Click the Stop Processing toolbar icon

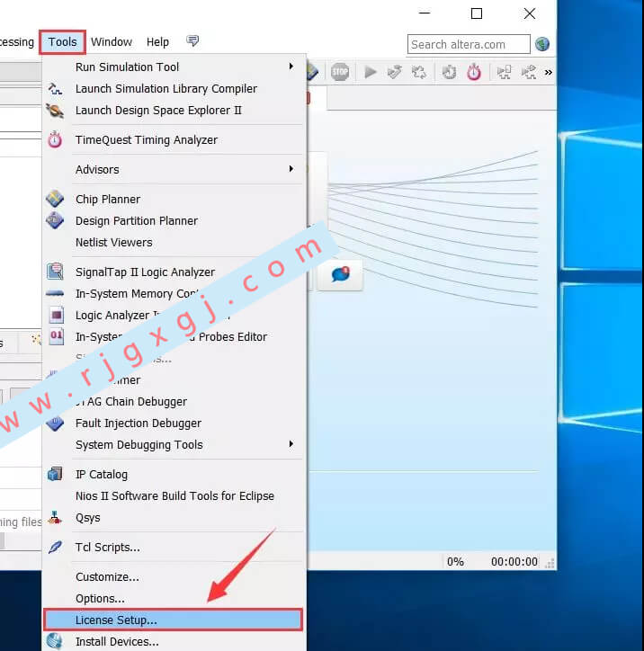click(340, 72)
